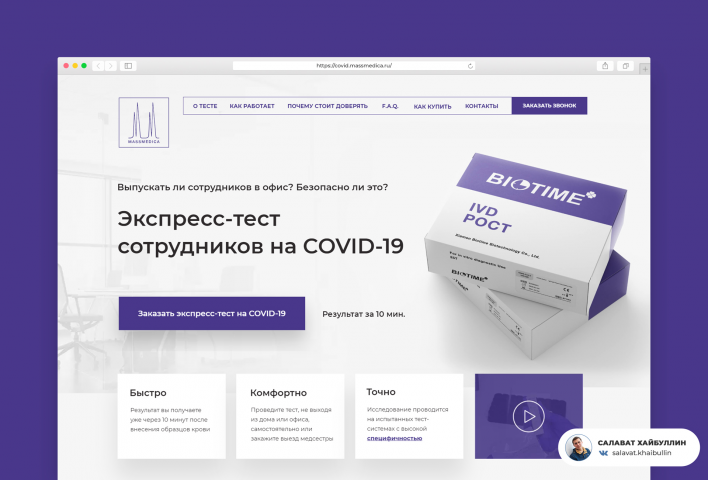
Task: Open the КОНТАКТЫ menu item
Action: pos(481,106)
